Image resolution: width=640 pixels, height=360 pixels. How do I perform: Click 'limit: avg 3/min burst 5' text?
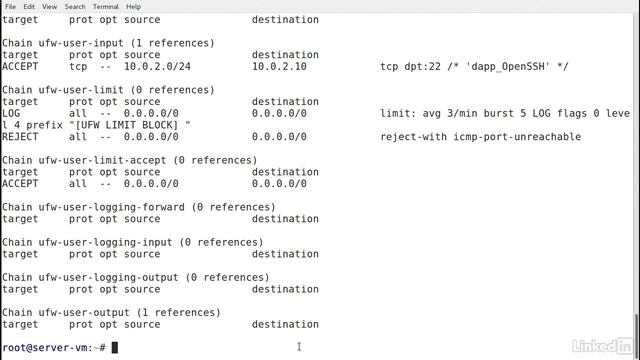tap(453, 113)
